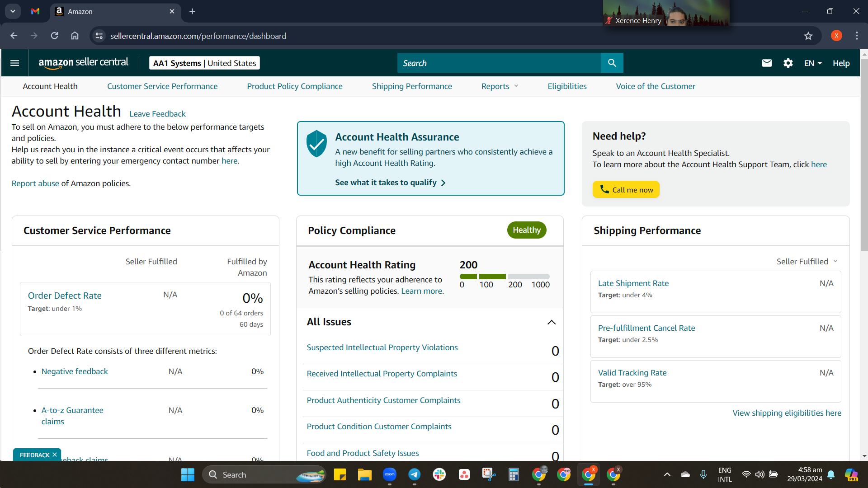
Task: Collapse the All Issues section
Action: tap(552, 322)
